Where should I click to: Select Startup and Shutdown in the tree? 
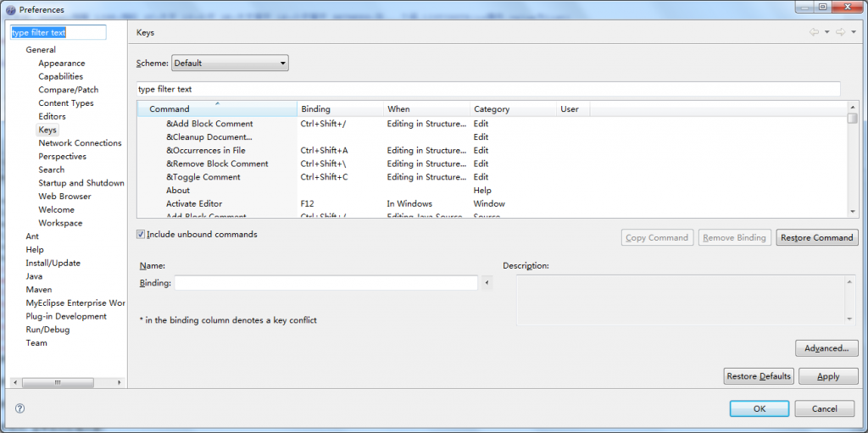(x=81, y=183)
